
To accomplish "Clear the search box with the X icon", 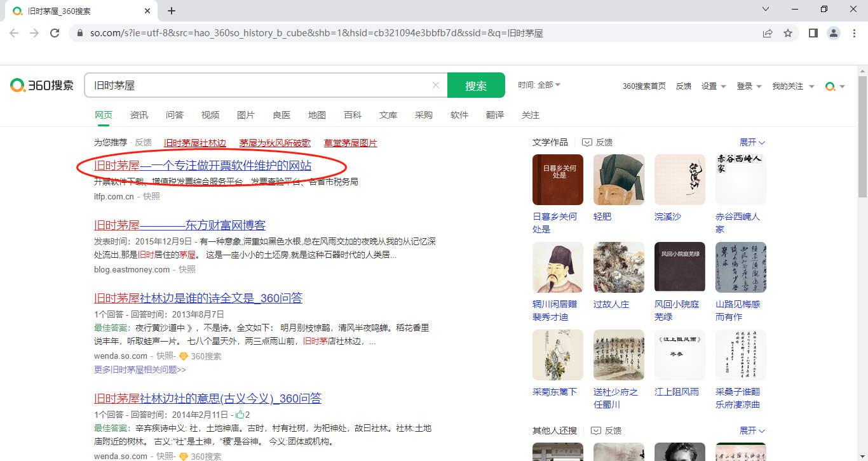I will click(x=436, y=85).
